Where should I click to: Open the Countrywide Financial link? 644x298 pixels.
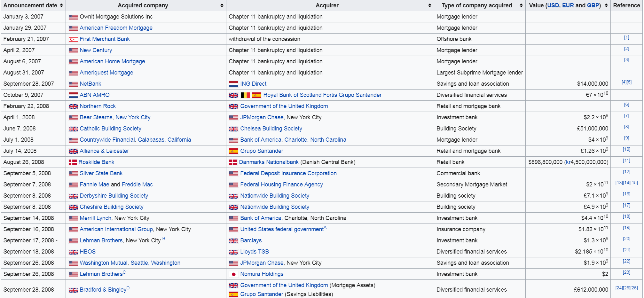click(107, 140)
